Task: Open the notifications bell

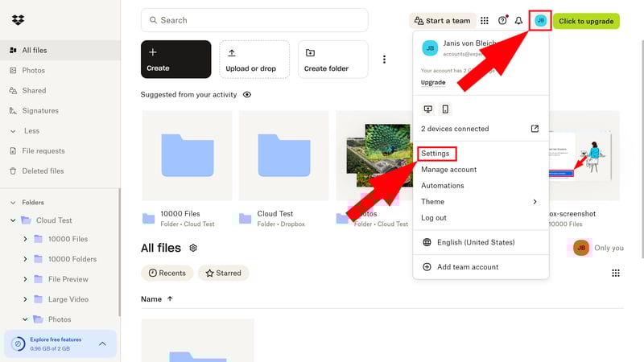Action: coord(518,21)
